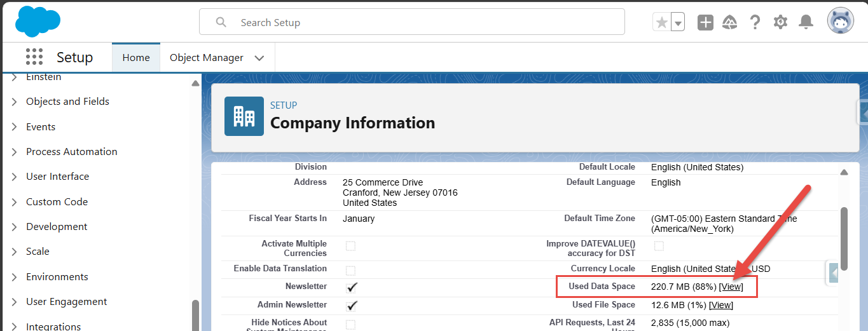Click the Default Language value English
This screenshot has height=331, width=868.
tap(666, 182)
